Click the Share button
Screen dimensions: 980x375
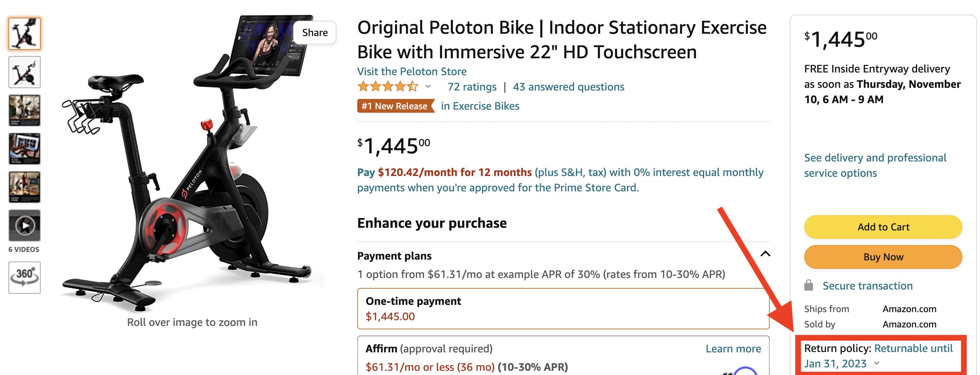coord(315,32)
